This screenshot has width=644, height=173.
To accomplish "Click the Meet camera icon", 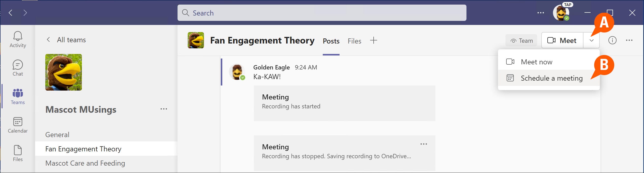I will coord(551,40).
